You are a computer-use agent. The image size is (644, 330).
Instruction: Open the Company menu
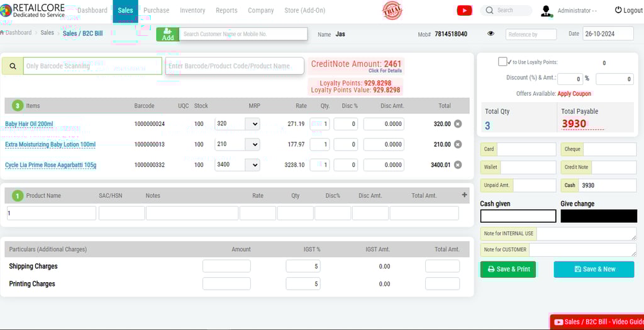point(261,10)
